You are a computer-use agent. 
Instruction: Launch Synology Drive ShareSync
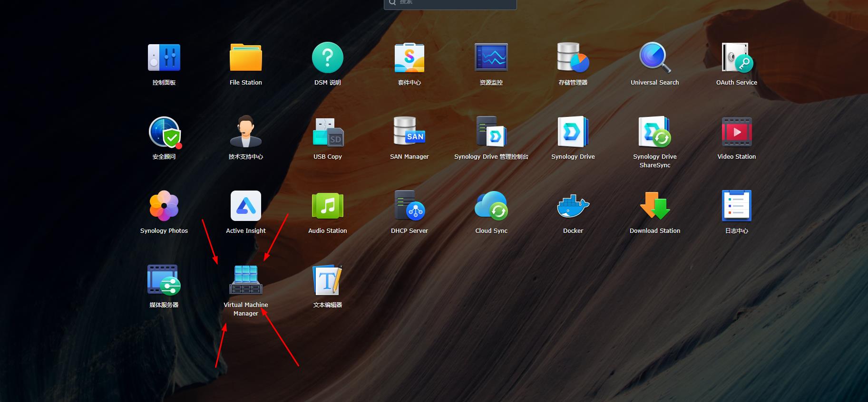[654, 132]
